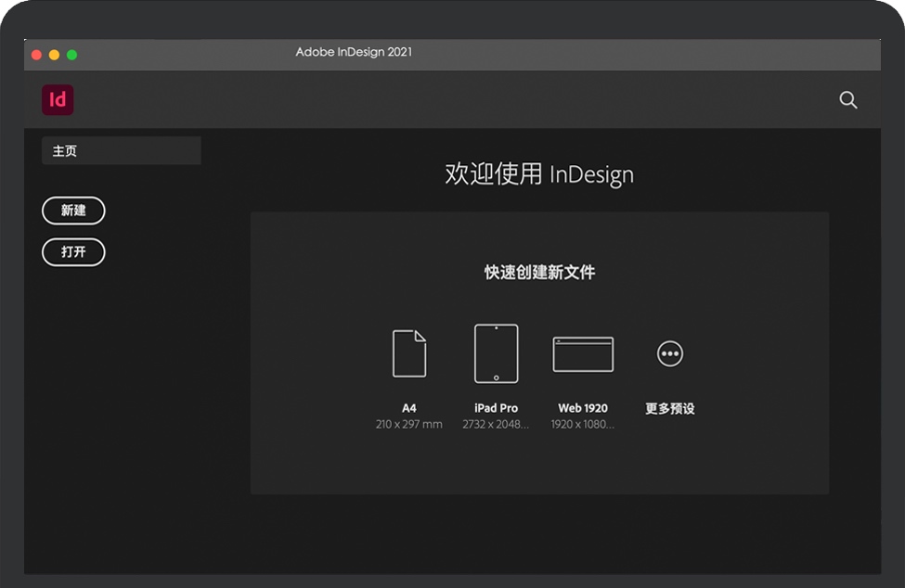Choose the iPad Pro tablet icon

point(496,353)
